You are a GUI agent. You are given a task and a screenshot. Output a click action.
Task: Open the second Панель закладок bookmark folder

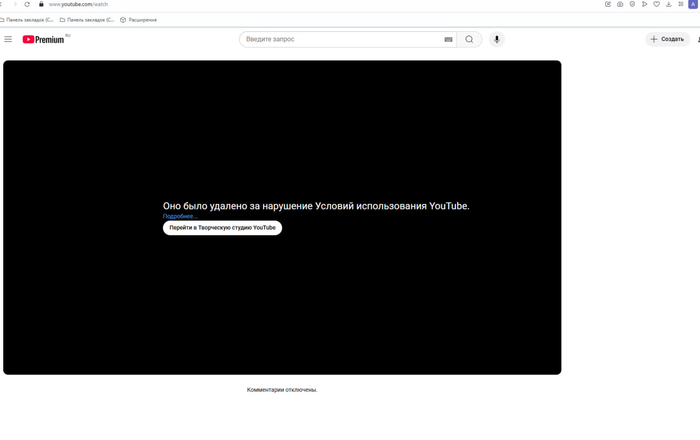(x=87, y=20)
